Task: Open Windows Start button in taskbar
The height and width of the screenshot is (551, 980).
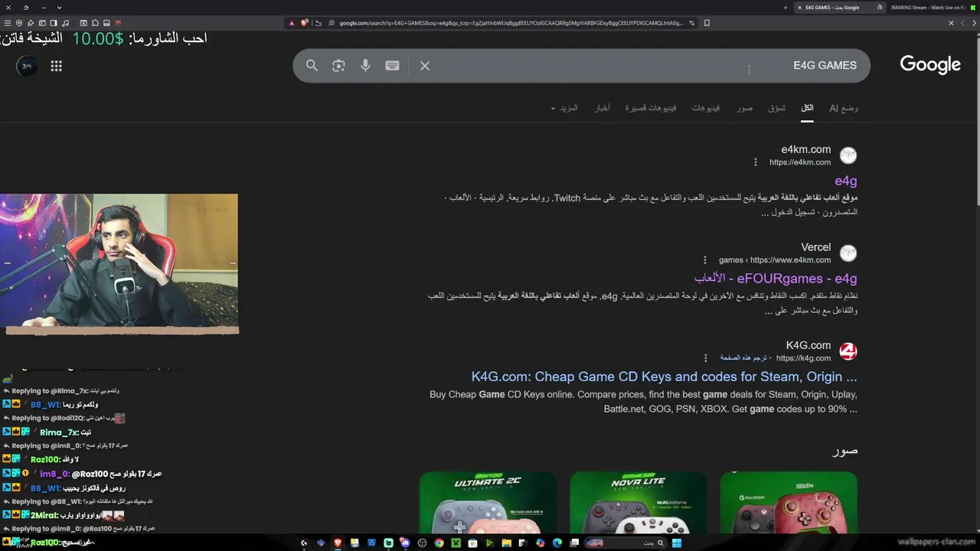Action: pos(677,543)
